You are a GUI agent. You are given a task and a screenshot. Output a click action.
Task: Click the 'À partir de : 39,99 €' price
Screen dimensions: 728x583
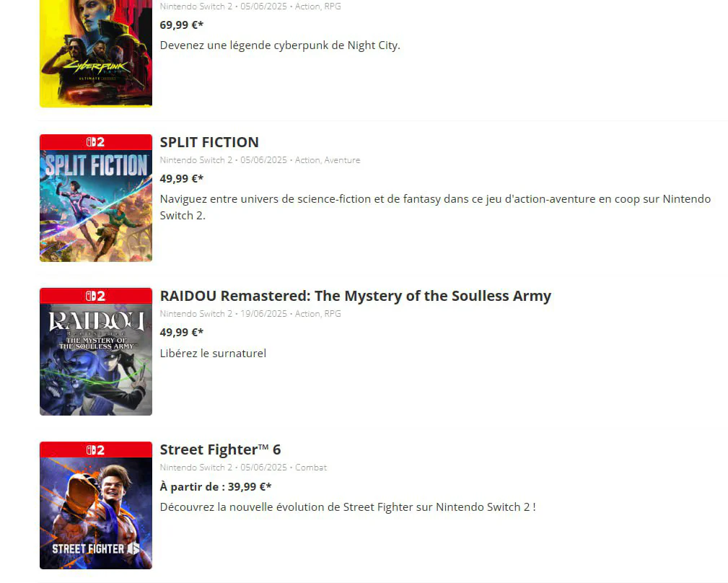click(x=216, y=487)
